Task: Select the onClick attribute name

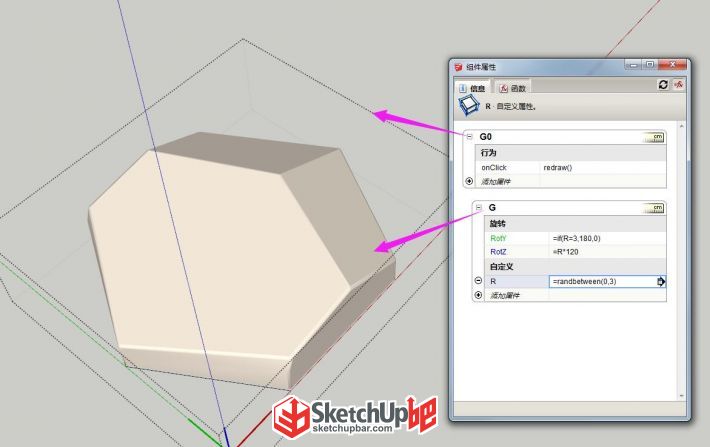Action: 494,168
